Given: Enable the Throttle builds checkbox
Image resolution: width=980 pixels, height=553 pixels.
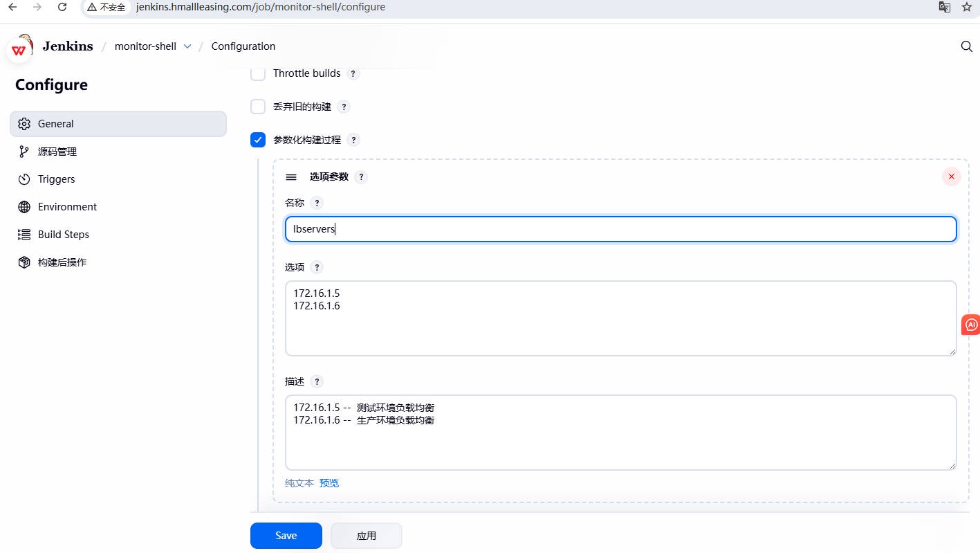Looking at the screenshot, I should click(x=258, y=73).
